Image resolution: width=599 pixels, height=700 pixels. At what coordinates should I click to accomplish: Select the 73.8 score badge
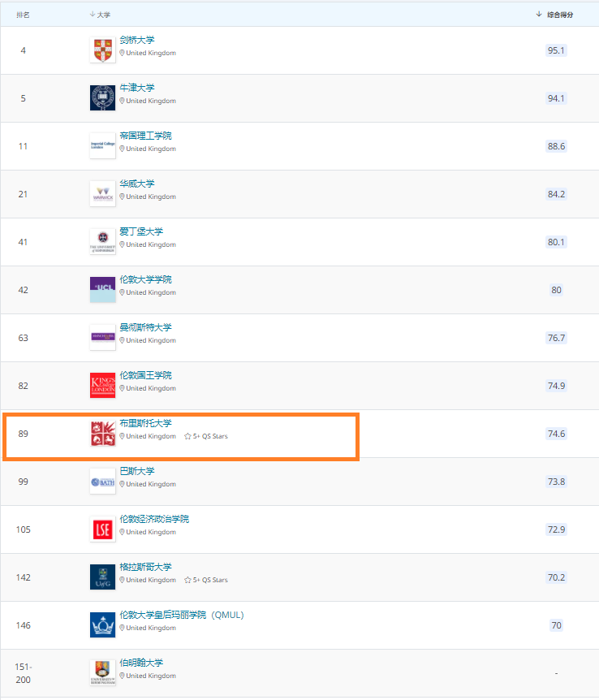556,482
